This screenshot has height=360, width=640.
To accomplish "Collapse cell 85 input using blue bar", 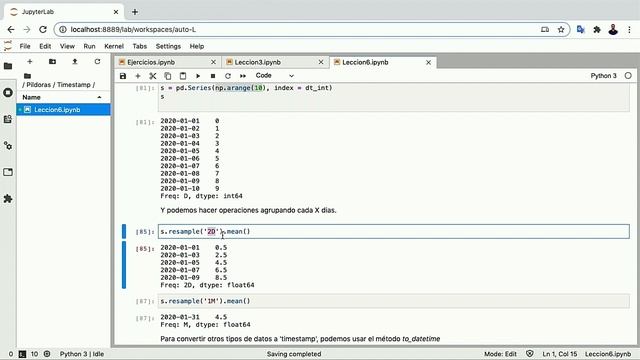I will (x=124, y=231).
